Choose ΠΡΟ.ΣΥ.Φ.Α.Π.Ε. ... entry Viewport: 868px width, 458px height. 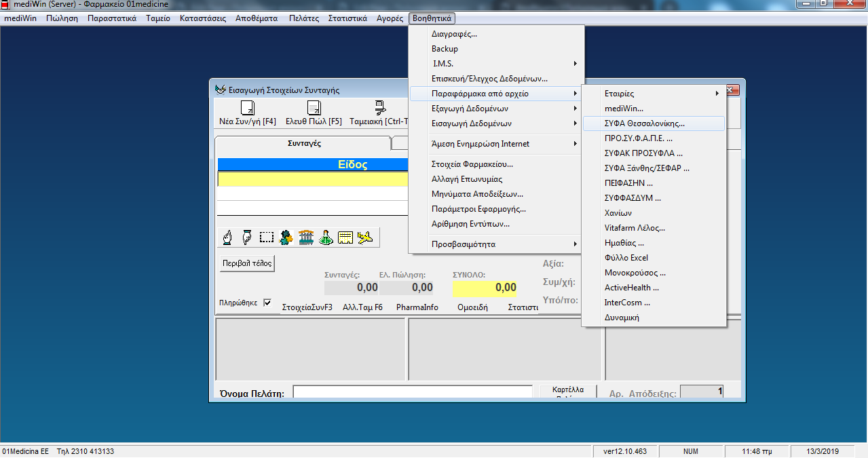tap(654, 138)
